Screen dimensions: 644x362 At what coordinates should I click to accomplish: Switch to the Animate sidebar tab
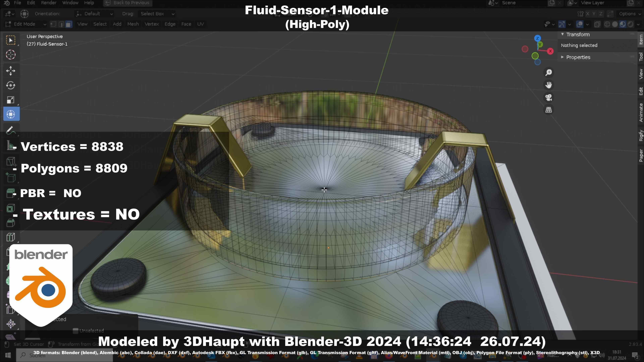pos(641,112)
